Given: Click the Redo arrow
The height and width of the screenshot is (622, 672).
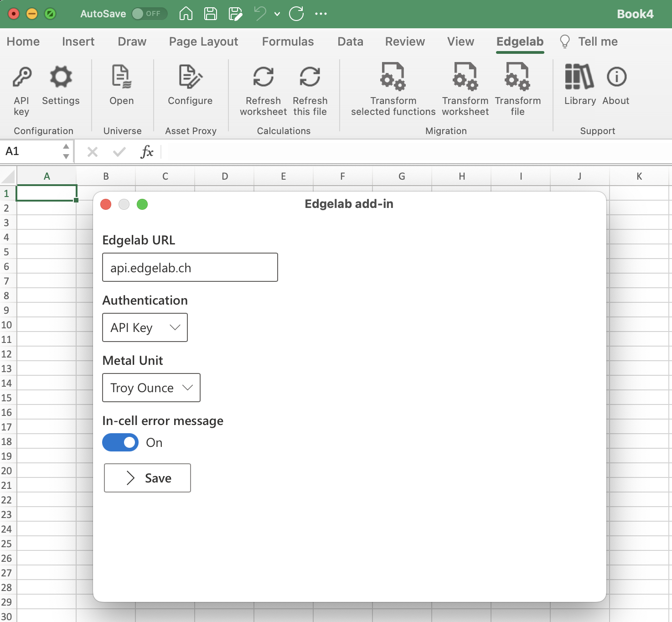Looking at the screenshot, I should [296, 14].
